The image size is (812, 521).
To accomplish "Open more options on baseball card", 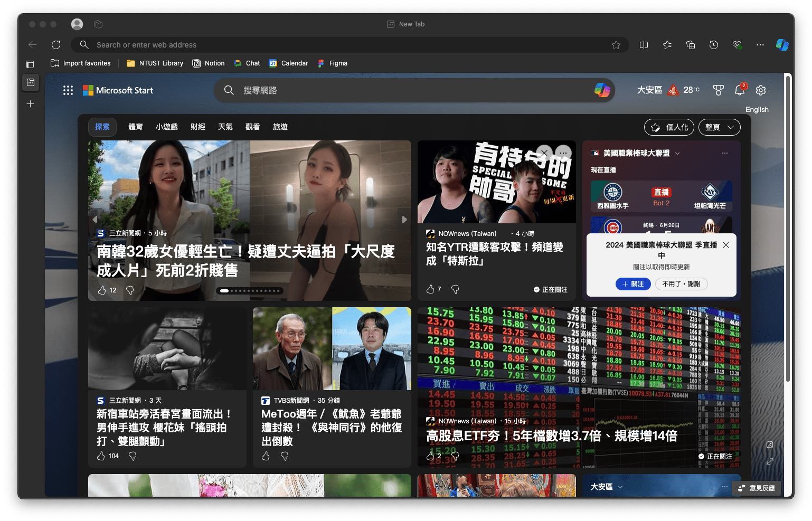I will click(x=725, y=153).
